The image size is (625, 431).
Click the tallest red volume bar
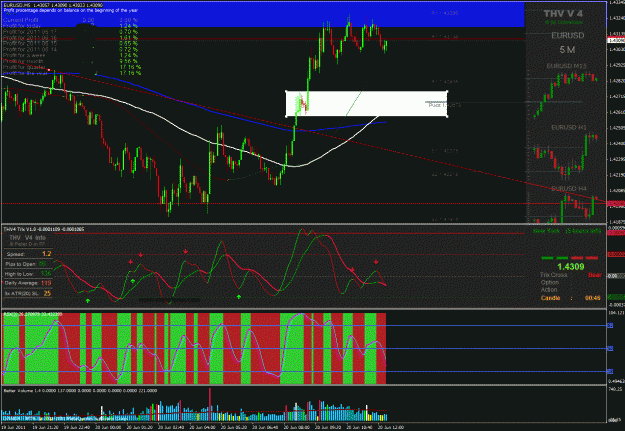pyautogui.click(x=210, y=404)
